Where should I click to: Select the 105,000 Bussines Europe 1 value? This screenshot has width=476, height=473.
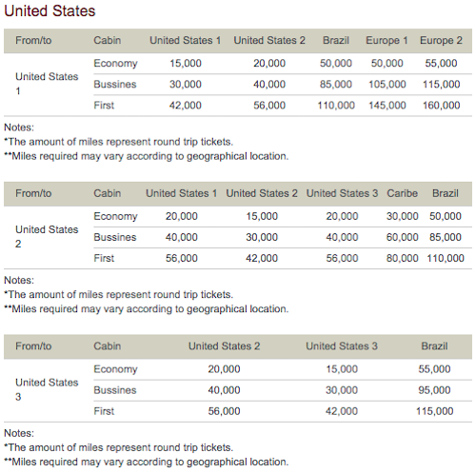click(x=387, y=84)
